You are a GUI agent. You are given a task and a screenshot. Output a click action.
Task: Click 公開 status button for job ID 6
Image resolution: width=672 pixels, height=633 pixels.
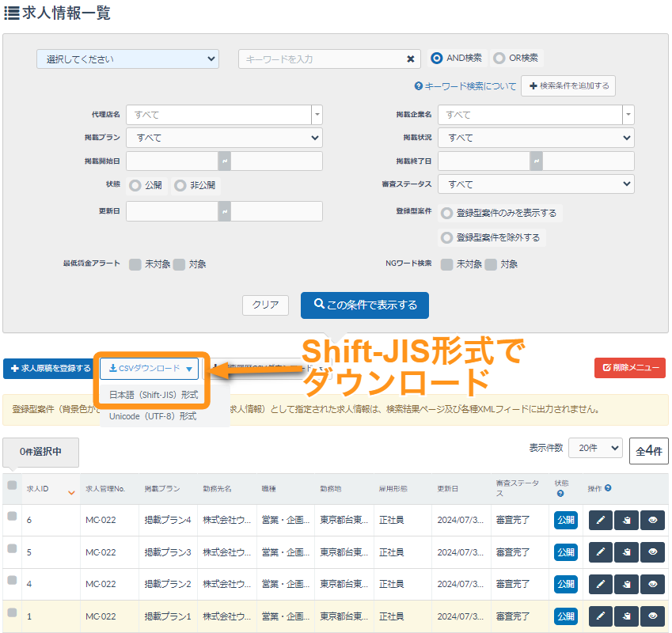[566, 521]
